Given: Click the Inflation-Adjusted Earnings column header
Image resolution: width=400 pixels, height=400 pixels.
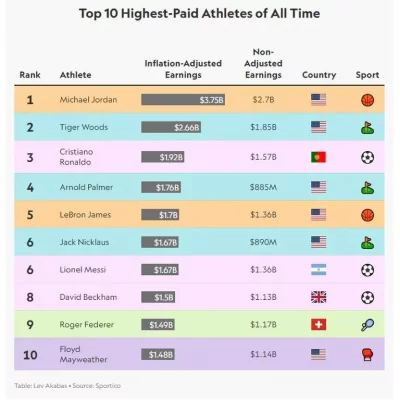Looking at the screenshot, I should (x=183, y=69).
